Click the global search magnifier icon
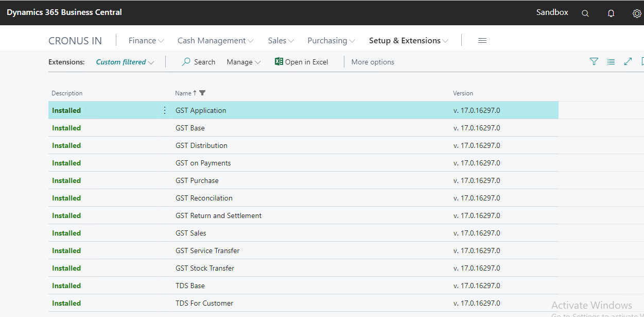The width and height of the screenshot is (644, 317). point(585,13)
